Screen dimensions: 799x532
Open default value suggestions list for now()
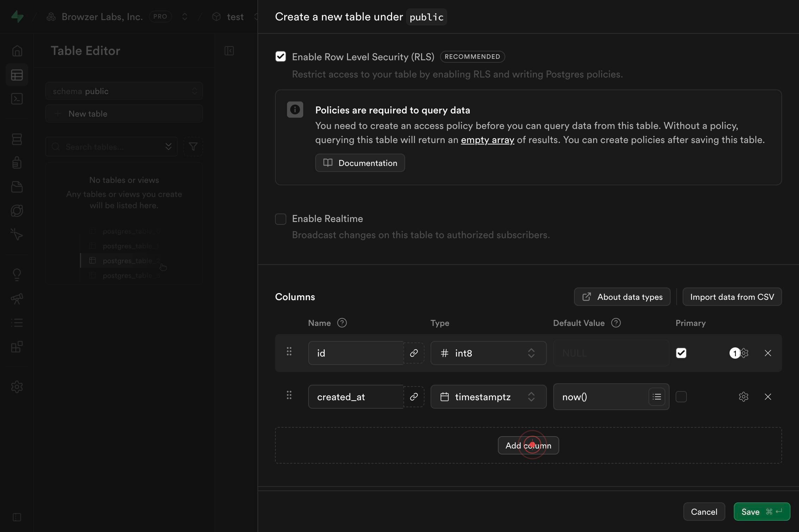tap(657, 397)
